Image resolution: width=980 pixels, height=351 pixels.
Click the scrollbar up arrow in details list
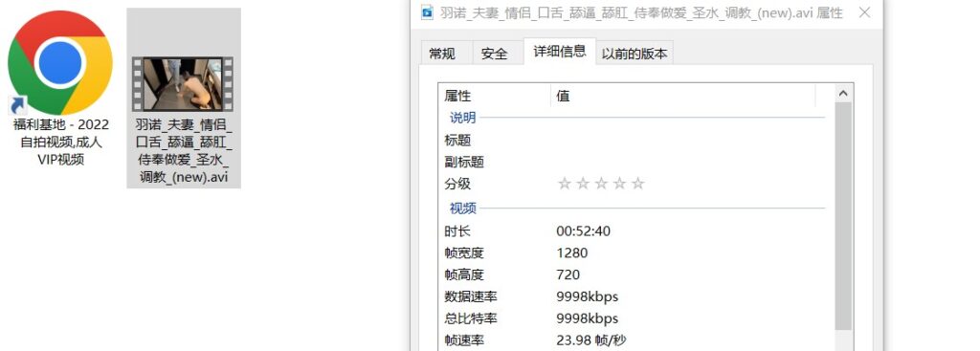click(x=843, y=94)
